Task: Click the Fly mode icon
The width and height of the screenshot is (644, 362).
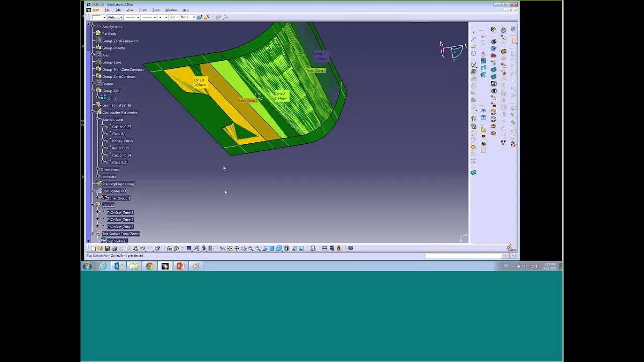Action: click(222, 248)
